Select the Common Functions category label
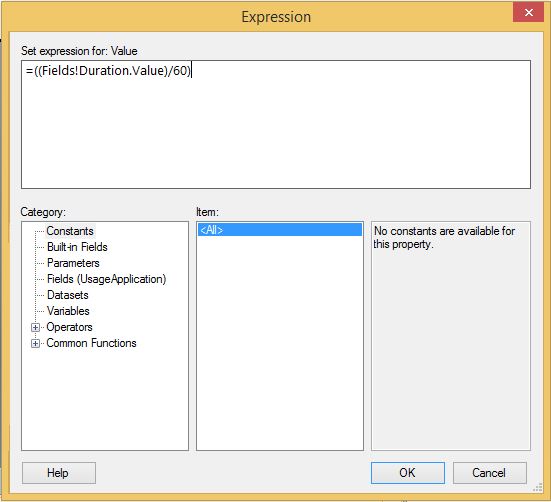Image resolution: width=551 pixels, height=502 pixels. [x=91, y=343]
